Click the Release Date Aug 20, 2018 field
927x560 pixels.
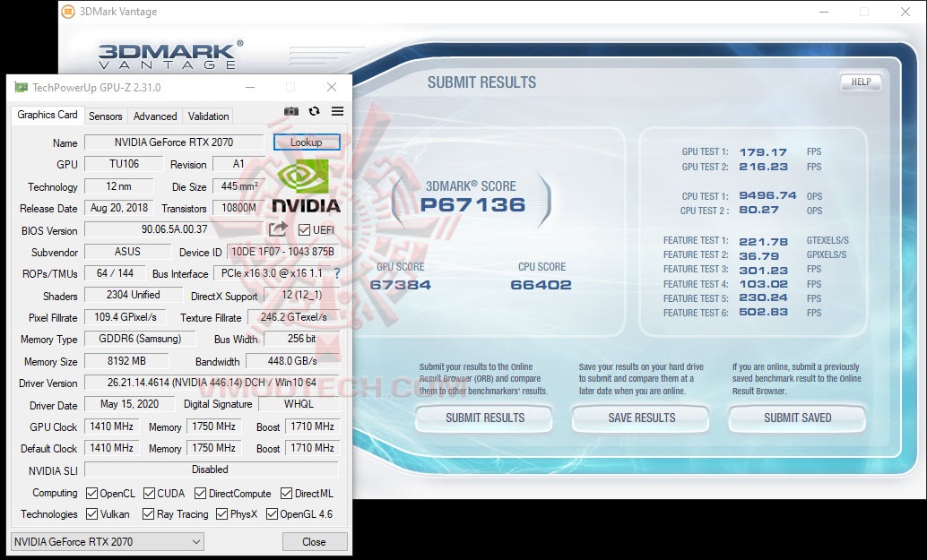[x=119, y=208]
